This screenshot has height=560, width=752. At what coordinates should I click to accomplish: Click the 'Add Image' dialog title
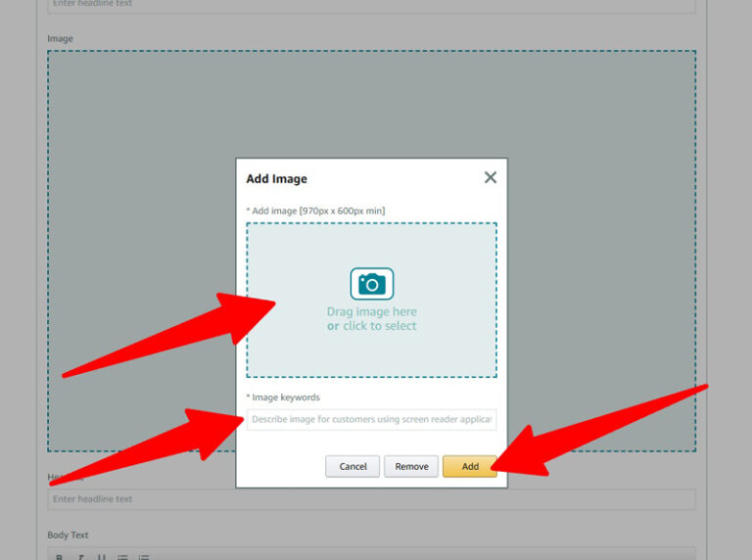(277, 179)
